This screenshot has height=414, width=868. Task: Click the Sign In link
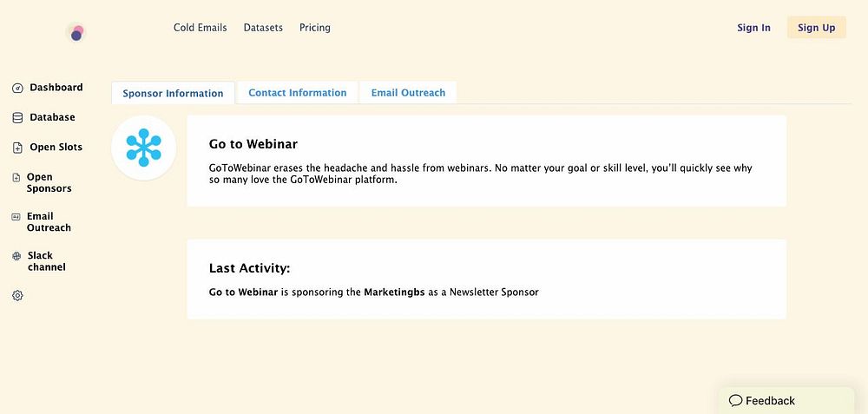tap(753, 28)
